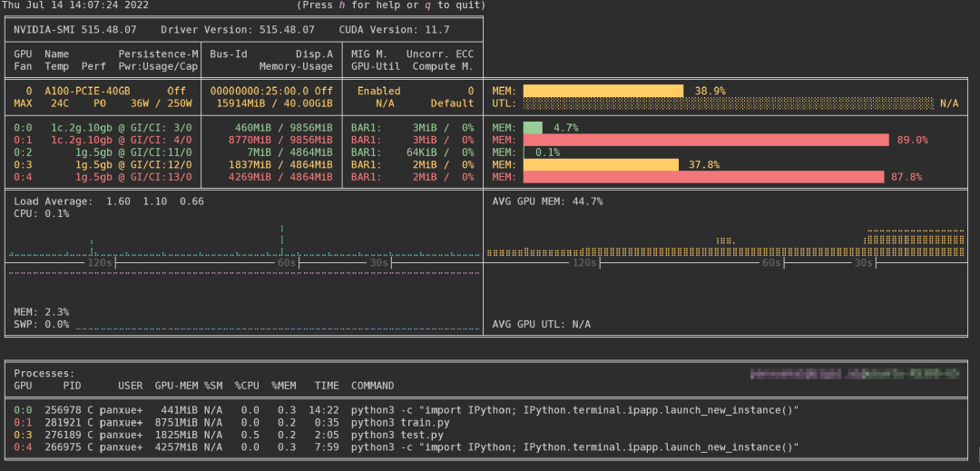Select the python3 train.py process
Viewport: 980px width, 471px height.
[x=400, y=423]
